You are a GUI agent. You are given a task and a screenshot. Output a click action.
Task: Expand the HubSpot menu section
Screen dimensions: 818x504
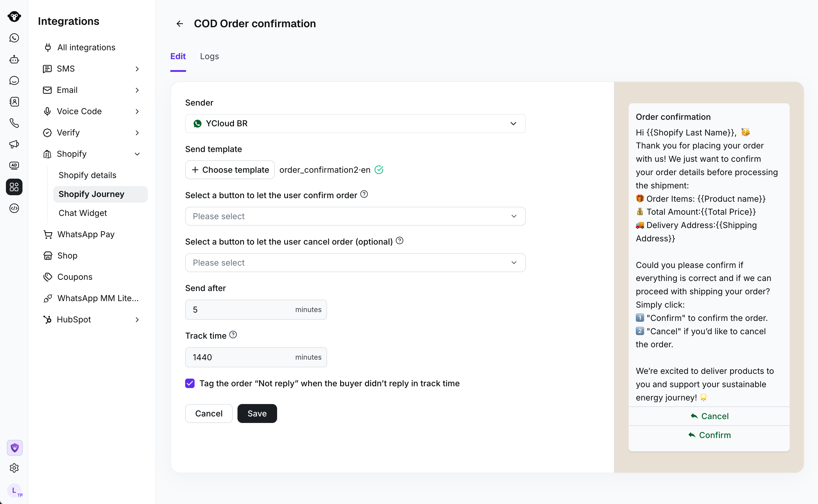[x=92, y=319]
